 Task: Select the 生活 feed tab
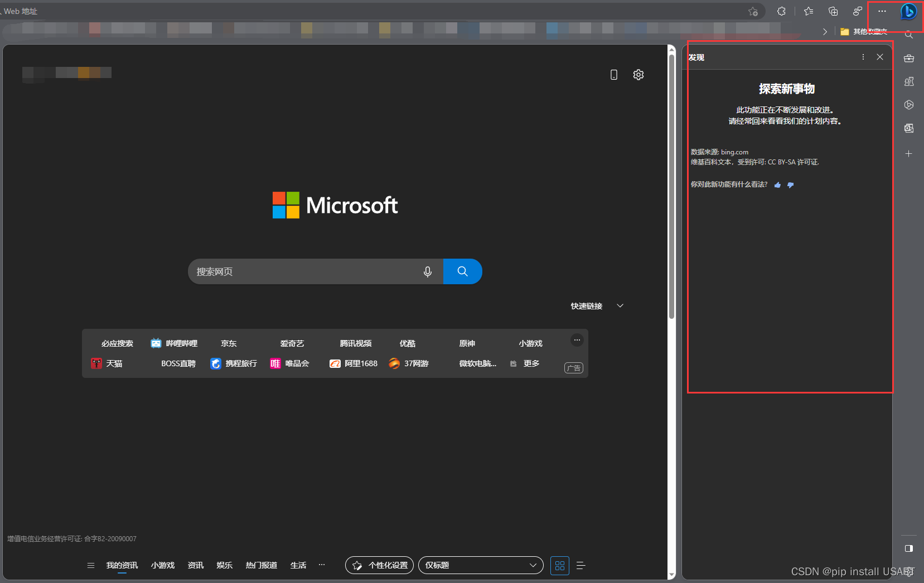pos(298,565)
